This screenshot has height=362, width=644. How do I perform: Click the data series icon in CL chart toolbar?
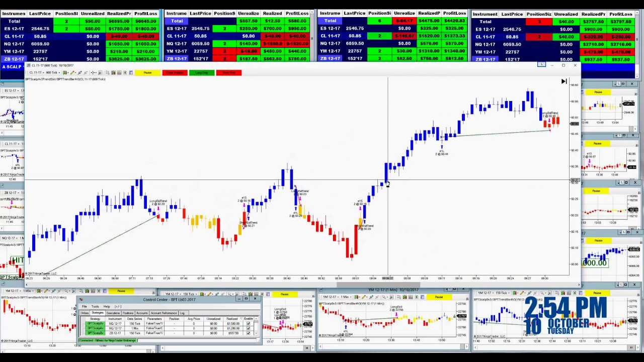pos(108,73)
